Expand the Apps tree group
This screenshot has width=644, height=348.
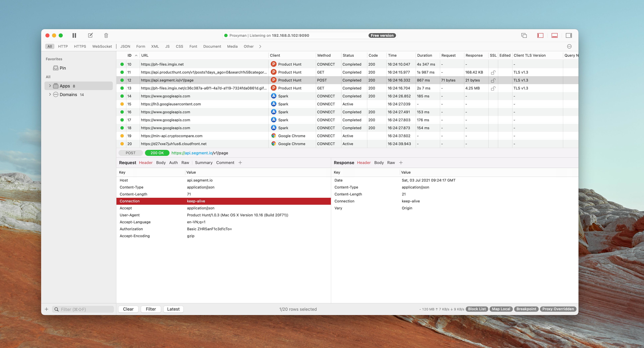point(50,86)
